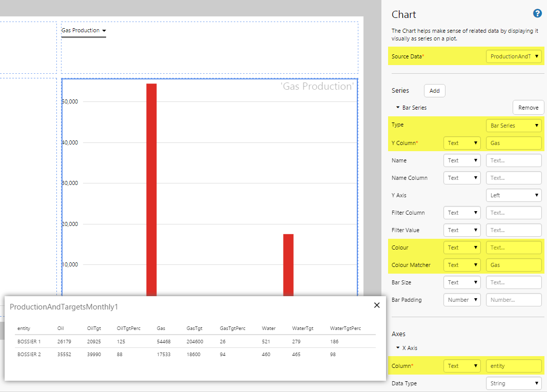547x392 pixels.
Task: Collapse the X Axis section
Action: 398,348
